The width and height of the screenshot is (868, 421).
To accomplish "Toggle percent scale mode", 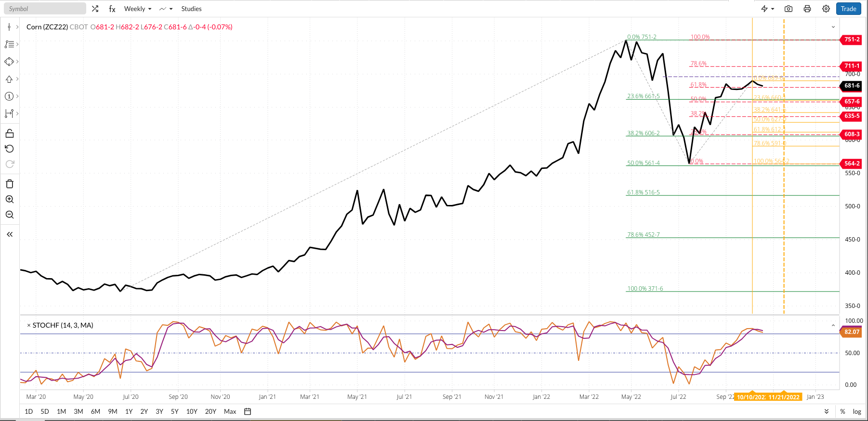I will coord(842,411).
